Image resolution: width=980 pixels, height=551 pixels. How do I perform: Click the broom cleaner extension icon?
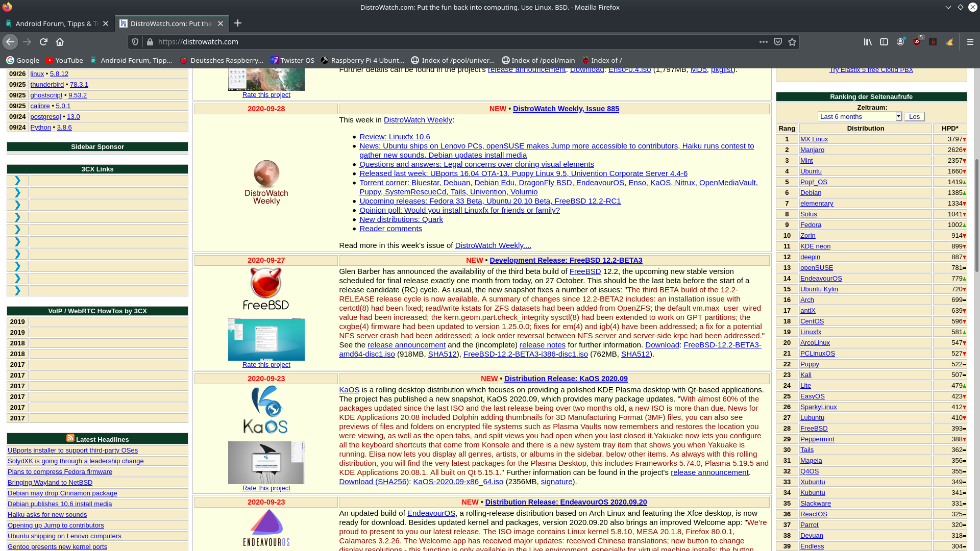click(949, 42)
